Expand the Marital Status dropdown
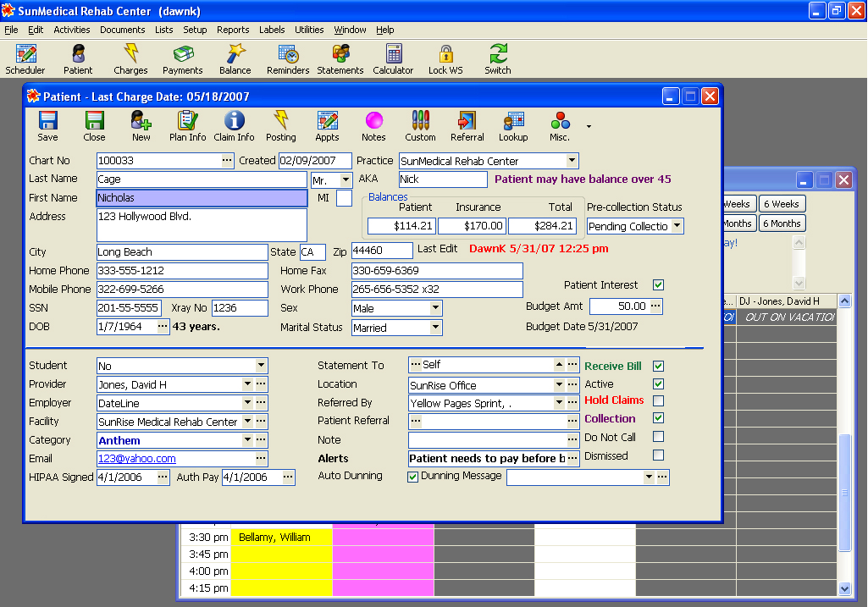Viewport: 868px width, 607px height. coord(435,328)
